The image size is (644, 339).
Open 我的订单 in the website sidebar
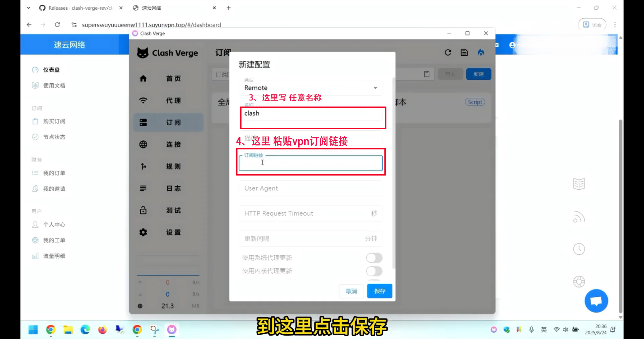pyautogui.click(x=54, y=173)
